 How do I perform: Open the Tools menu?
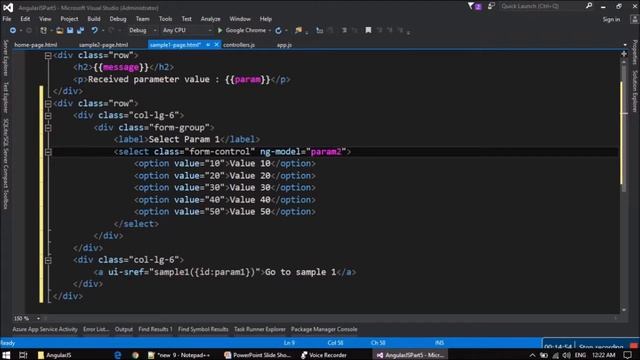165,19
